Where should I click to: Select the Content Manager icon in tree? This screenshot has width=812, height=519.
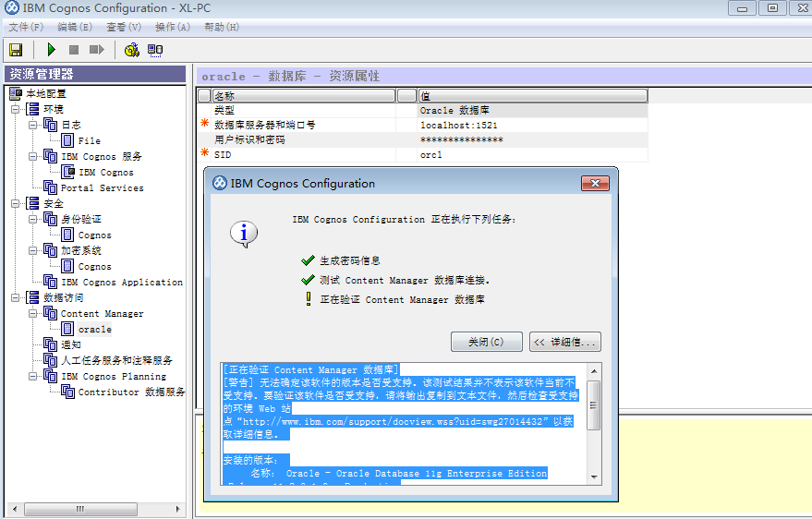[x=50, y=313]
